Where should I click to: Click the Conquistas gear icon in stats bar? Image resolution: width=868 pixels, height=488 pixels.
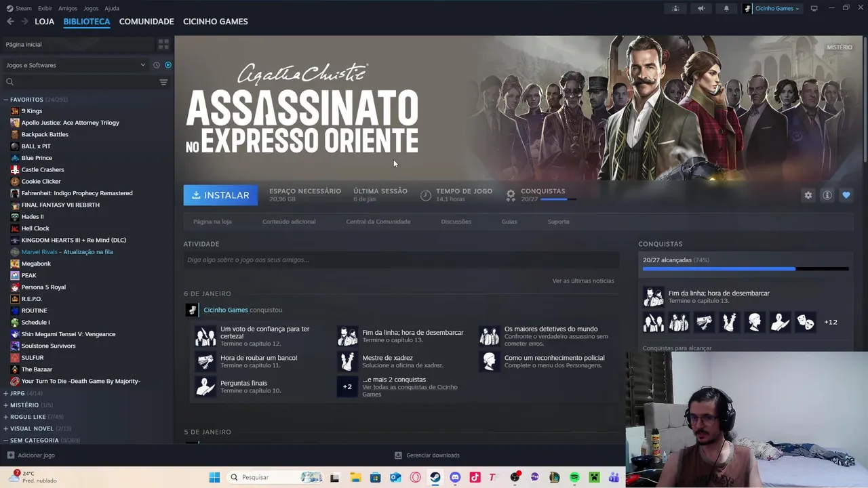pyautogui.click(x=511, y=195)
